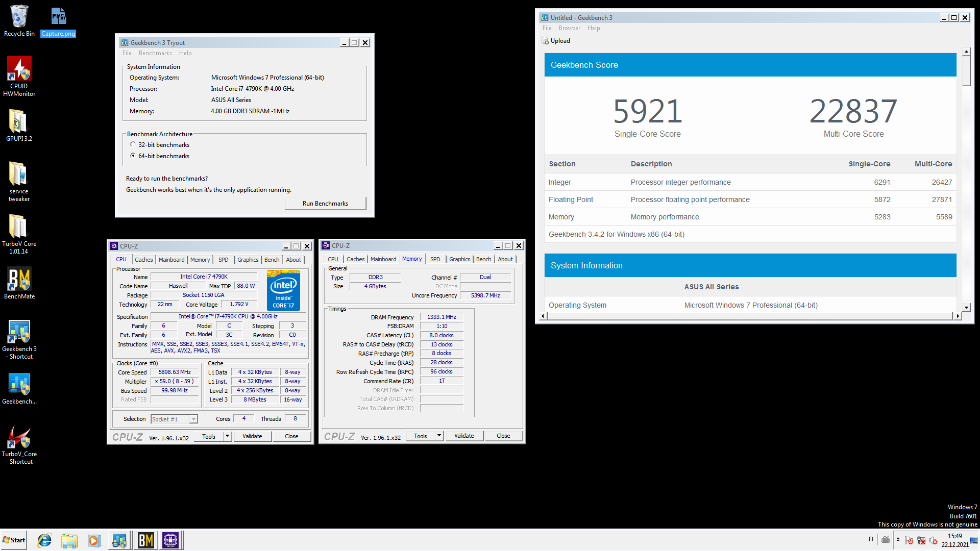Open the Recycle Bin desktop icon
This screenshot has width=980, height=551.
pos(19,20)
